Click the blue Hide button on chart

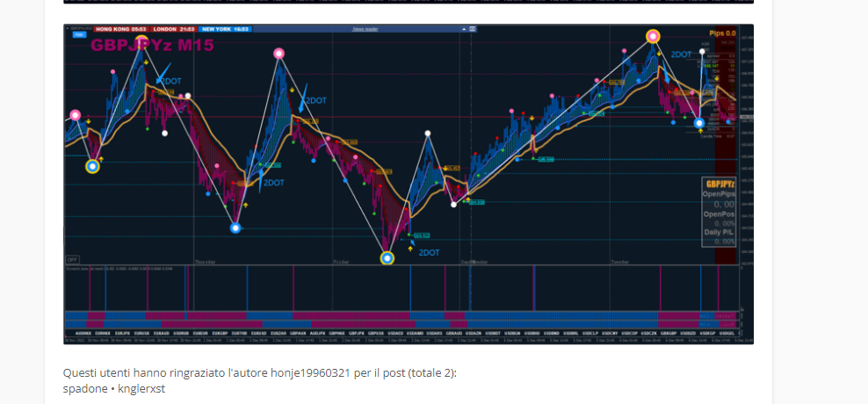click(x=79, y=34)
